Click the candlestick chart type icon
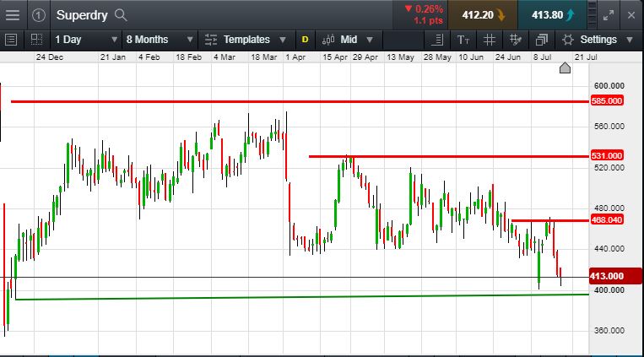644x357 pixels. [328, 40]
